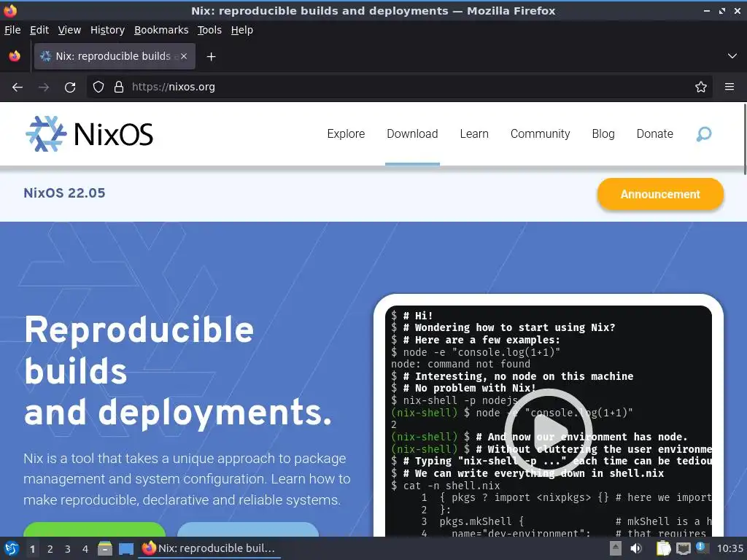This screenshot has width=747, height=560.
Task: Switch to workspace 1
Action: coord(32,549)
